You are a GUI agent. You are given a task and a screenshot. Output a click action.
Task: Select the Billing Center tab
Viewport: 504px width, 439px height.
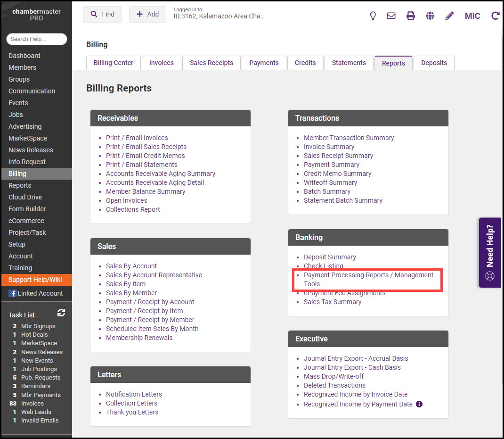tap(114, 63)
